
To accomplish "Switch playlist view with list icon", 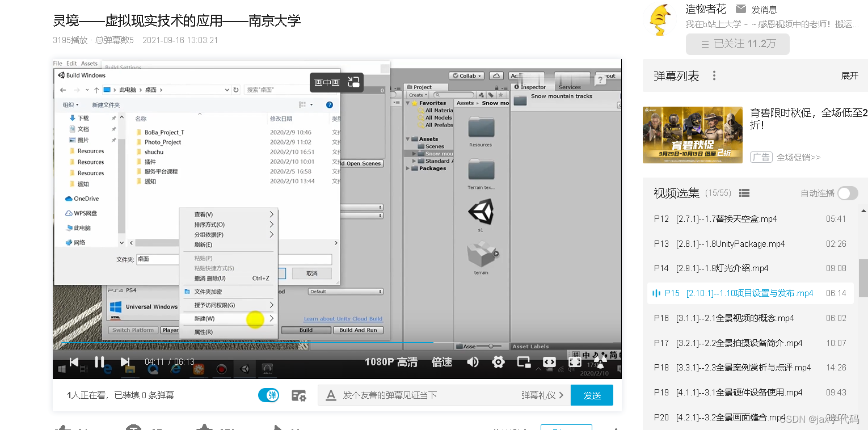I will 745,193.
